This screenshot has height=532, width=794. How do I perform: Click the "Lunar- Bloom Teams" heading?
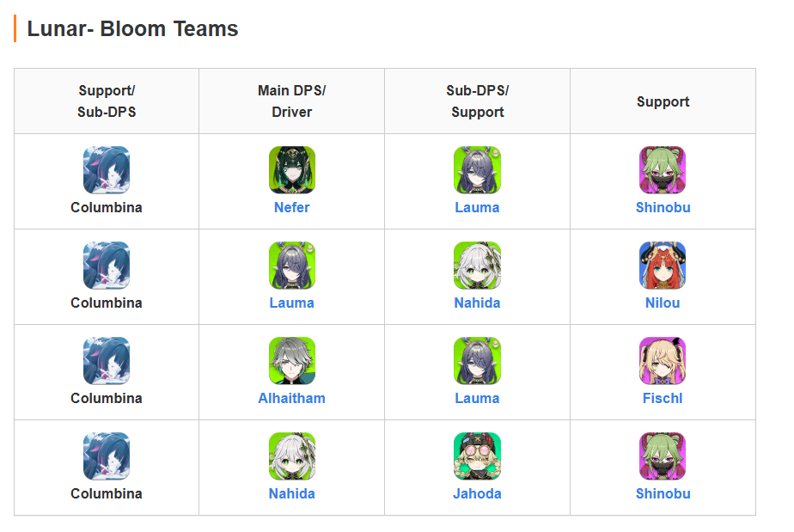(x=132, y=28)
